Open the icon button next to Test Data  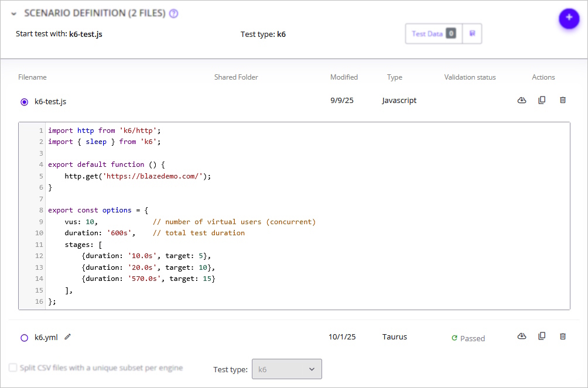472,34
